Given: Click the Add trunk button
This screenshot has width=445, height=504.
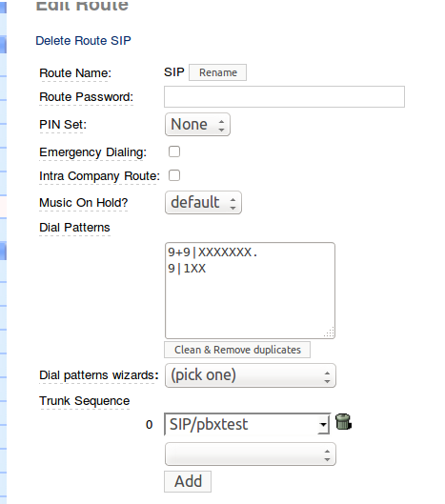Looking at the screenshot, I should click(188, 481).
